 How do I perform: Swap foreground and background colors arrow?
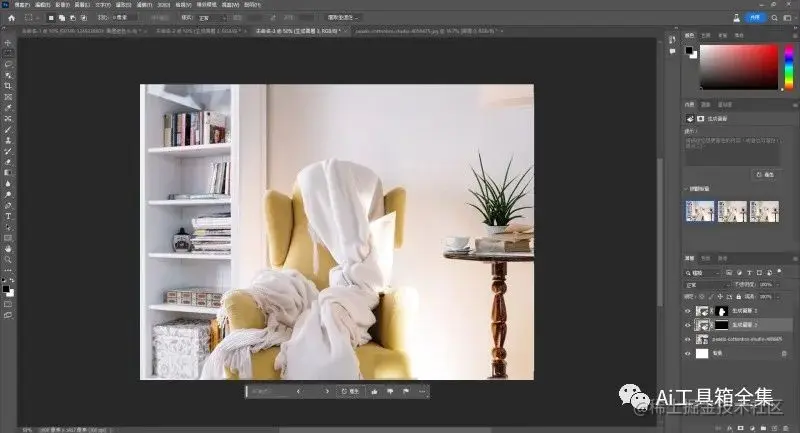12,281
